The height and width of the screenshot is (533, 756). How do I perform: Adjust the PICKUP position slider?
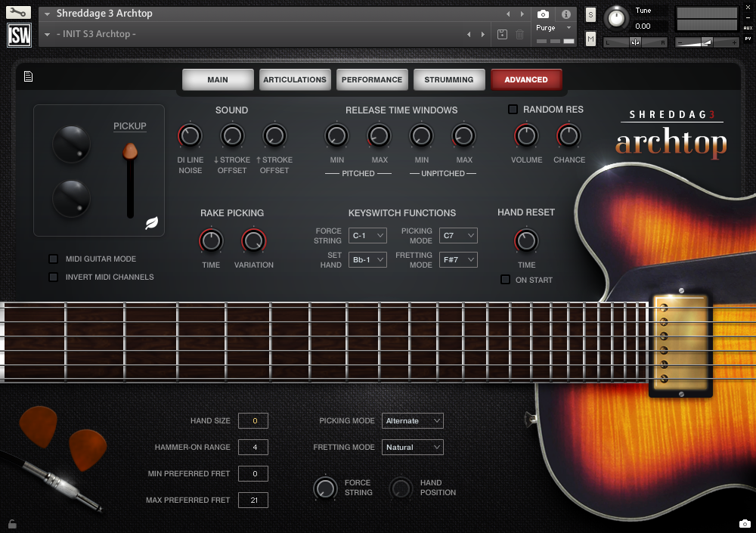[x=130, y=151]
